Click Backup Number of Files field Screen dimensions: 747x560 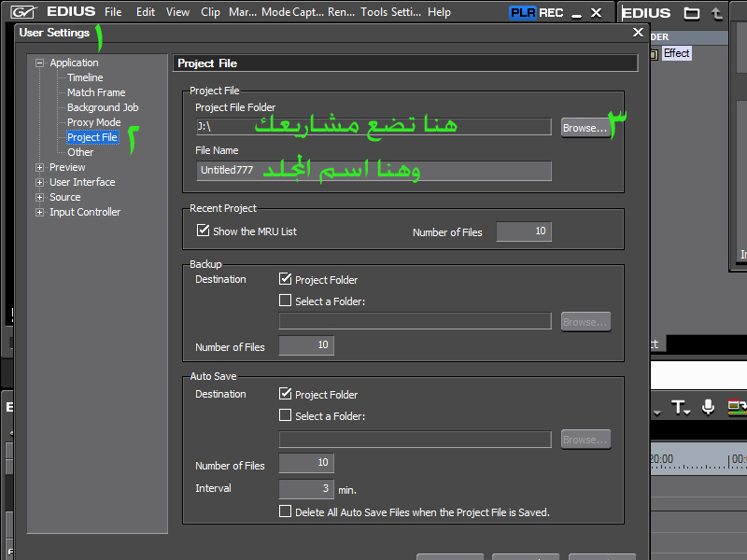tap(306, 345)
